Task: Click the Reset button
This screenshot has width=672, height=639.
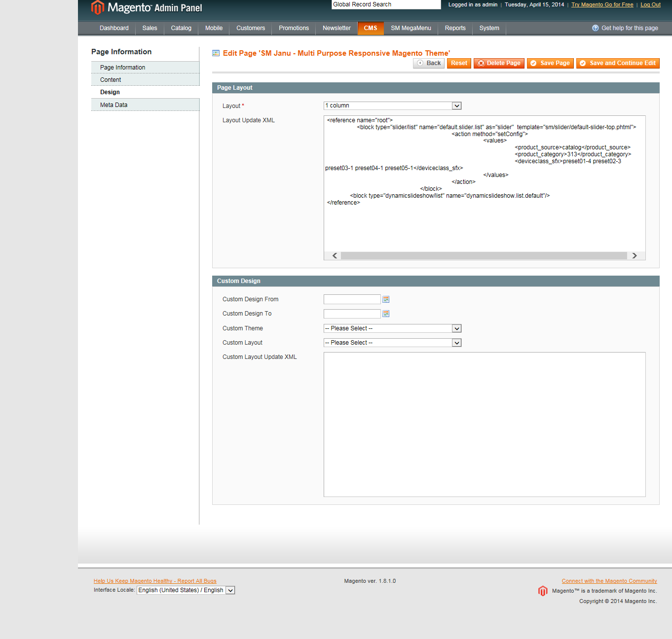Action: pos(459,63)
